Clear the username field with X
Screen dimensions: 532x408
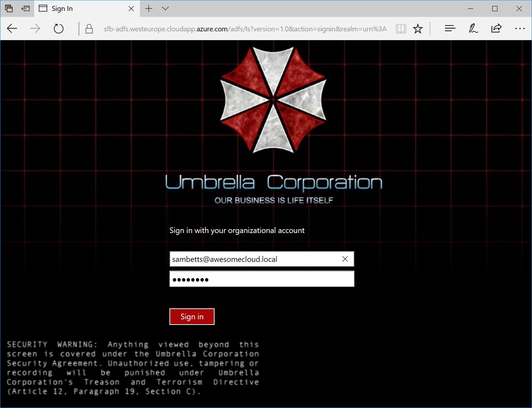click(345, 259)
